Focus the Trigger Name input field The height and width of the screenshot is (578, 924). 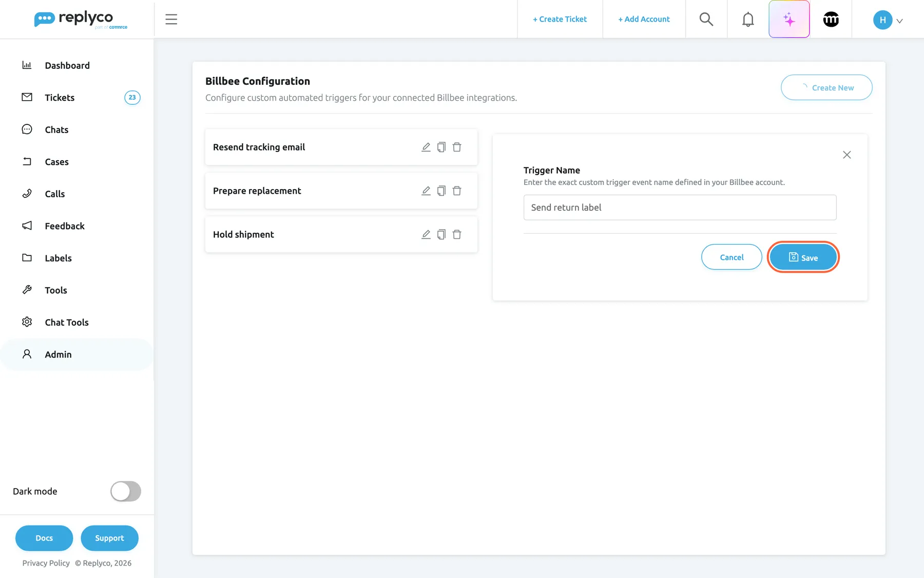(680, 208)
